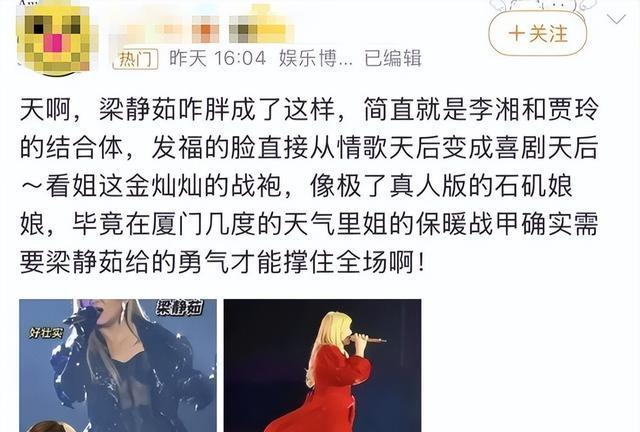Click the 好壮实 sticker text on photo
The image size is (640, 432).
[x=47, y=333]
